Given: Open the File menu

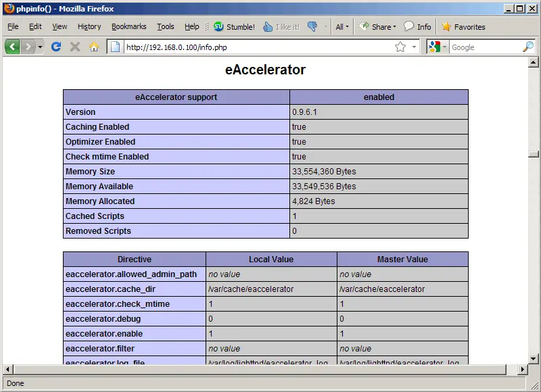Looking at the screenshot, I should pyautogui.click(x=13, y=26).
